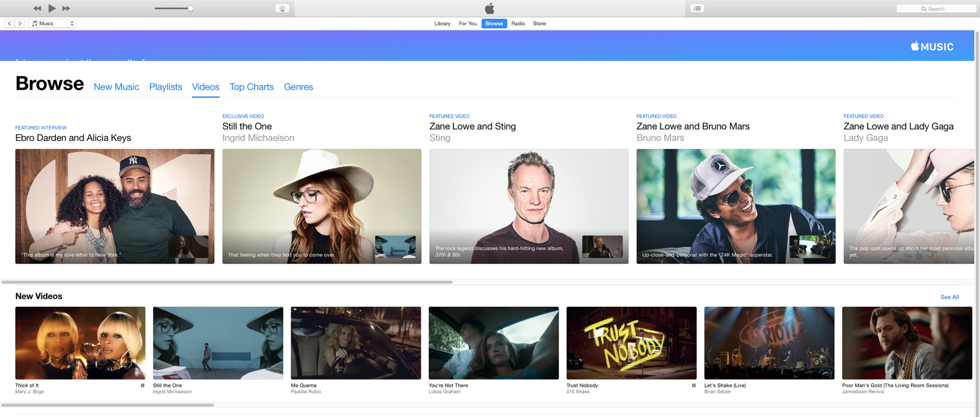Click the explicit badge next to Thick of It
Screen dimensions: 980x417
point(142,386)
